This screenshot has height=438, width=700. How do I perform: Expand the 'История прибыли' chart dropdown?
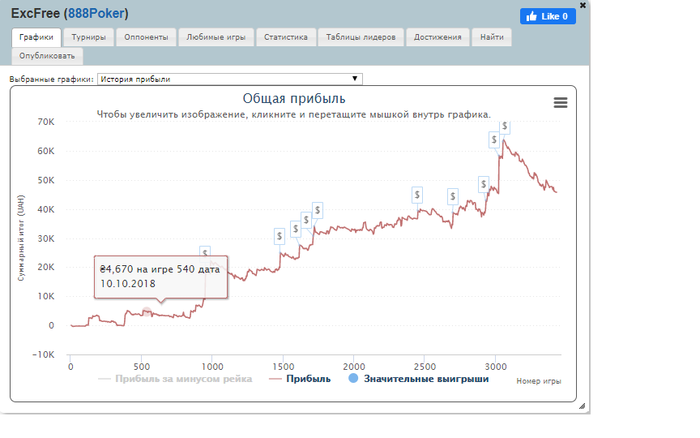pyautogui.click(x=230, y=78)
